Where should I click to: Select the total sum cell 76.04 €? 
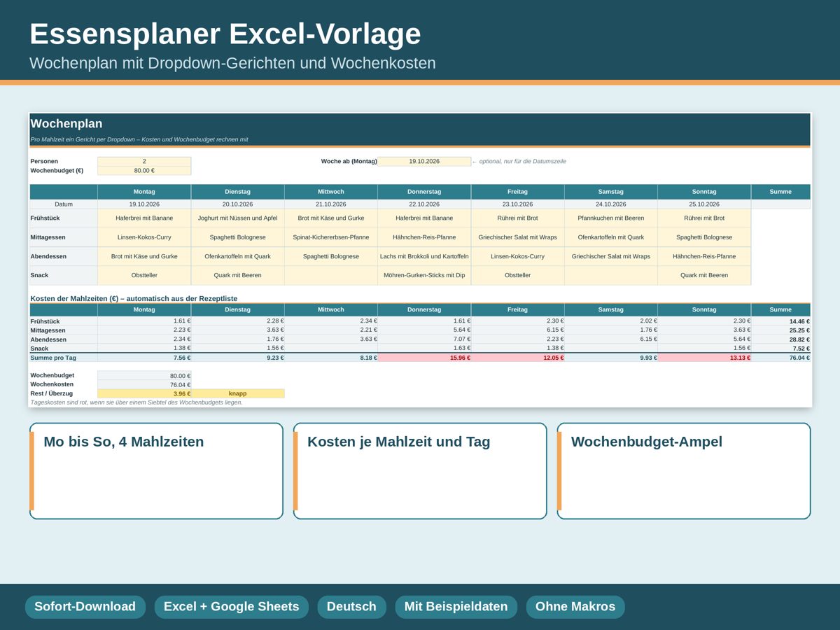click(x=781, y=358)
